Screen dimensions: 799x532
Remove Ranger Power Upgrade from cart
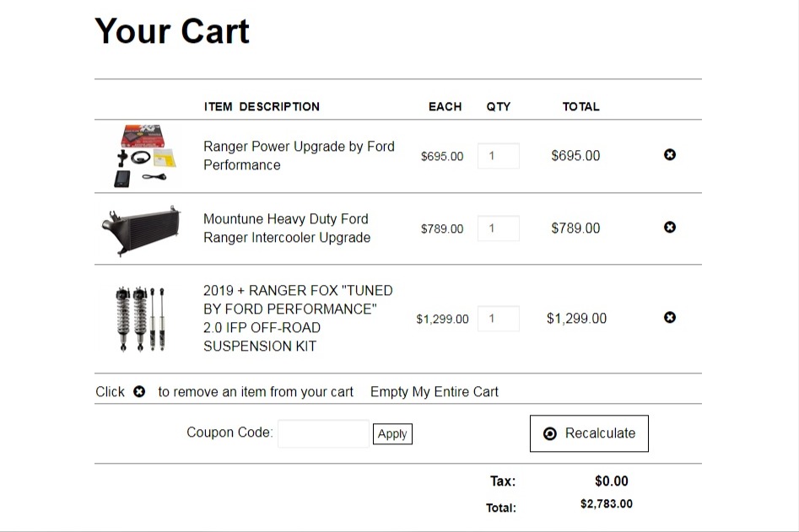pyautogui.click(x=670, y=155)
